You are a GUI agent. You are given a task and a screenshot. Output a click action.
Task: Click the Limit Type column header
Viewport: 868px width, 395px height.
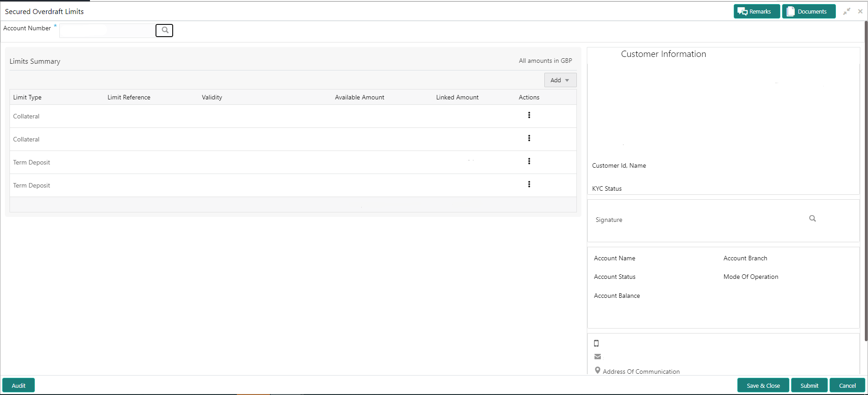coord(27,97)
